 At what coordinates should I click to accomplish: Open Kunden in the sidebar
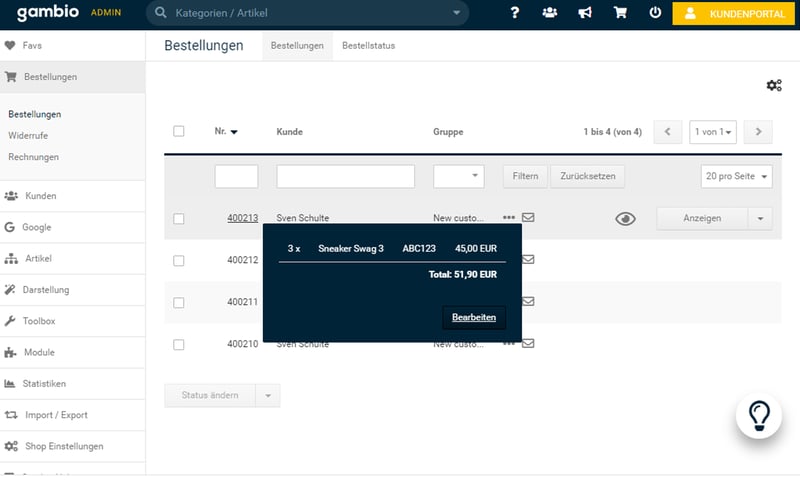coord(40,196)
